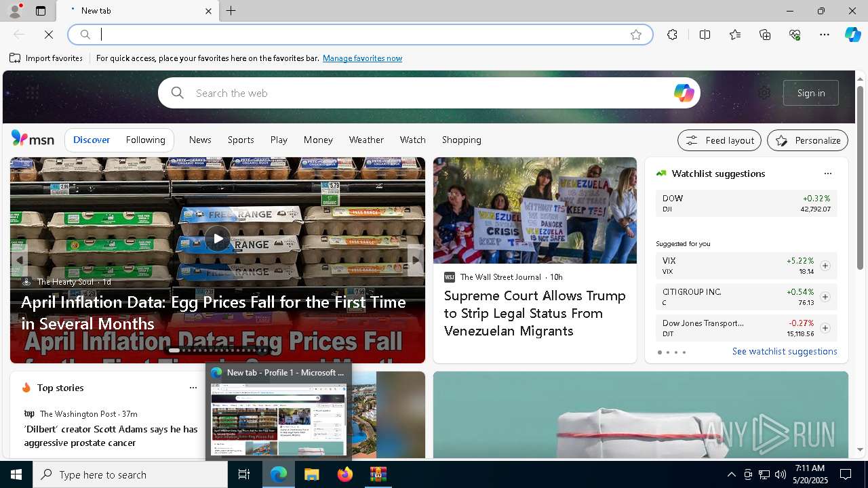Click Import favorites button

tap(46, 58)
